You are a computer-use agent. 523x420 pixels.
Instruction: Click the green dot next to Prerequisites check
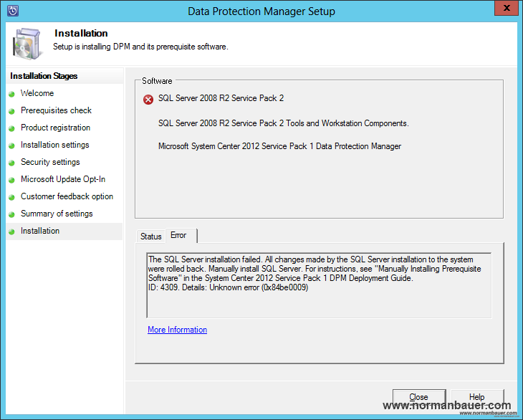[x=12, y=111]
